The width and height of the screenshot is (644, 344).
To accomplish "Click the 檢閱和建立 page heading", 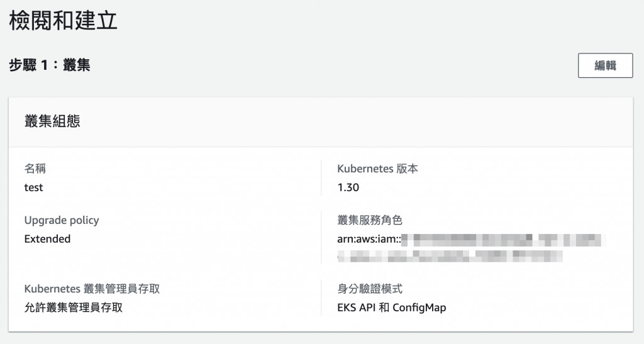I will click(x=63, y=22).
